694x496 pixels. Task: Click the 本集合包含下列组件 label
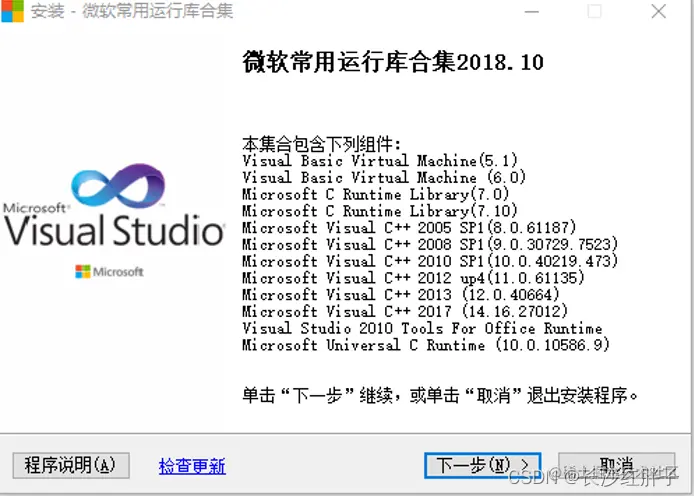[x=322, y=144]
